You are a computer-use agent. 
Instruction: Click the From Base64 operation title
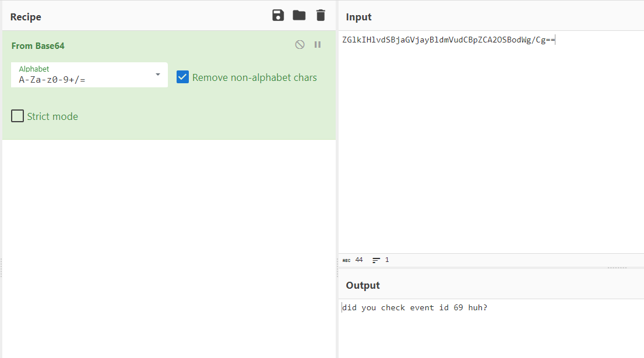pyautogui.click(x=38, y=45)
